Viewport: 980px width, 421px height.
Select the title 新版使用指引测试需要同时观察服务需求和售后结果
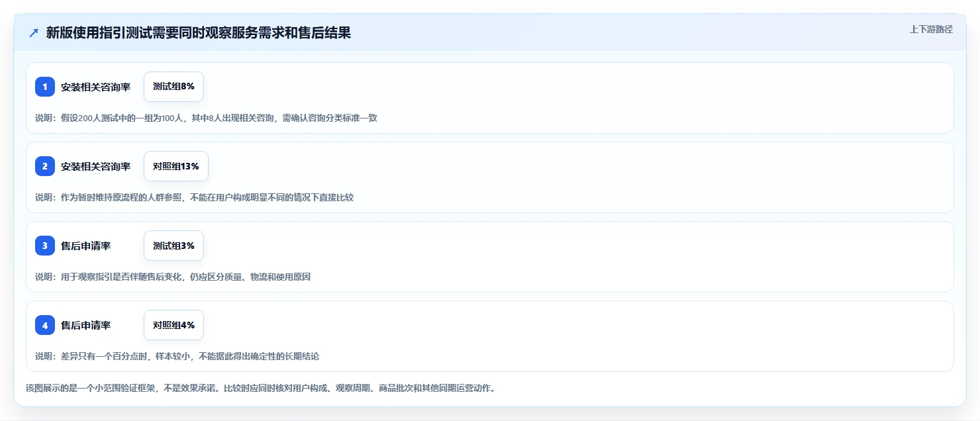click(x=198, y=33)
